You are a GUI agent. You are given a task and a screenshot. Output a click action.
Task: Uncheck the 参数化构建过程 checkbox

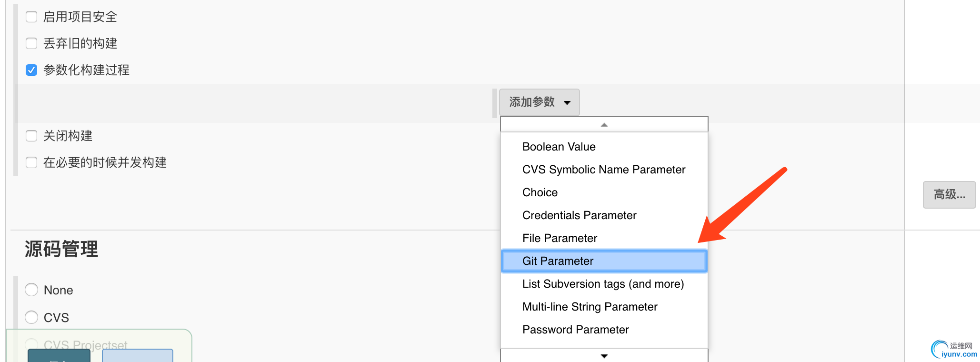[31, 70]
